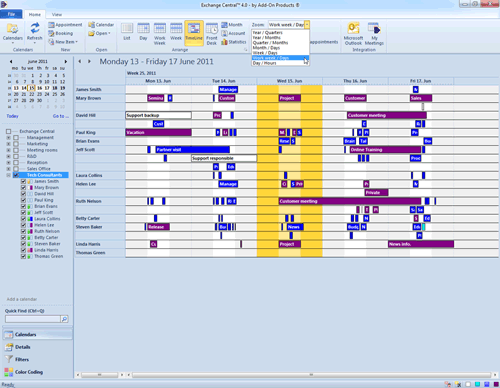
Task: Check the Marketing group checkbox
Action: click(x=16, y=144)
